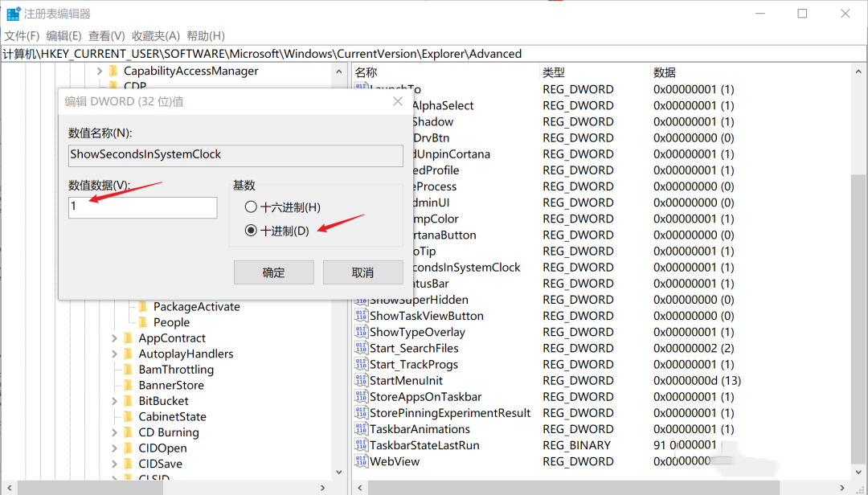Click the CapabilityAccessManager folder icon
The height and width of the screenshot is (495, 868).
point(114,71)
